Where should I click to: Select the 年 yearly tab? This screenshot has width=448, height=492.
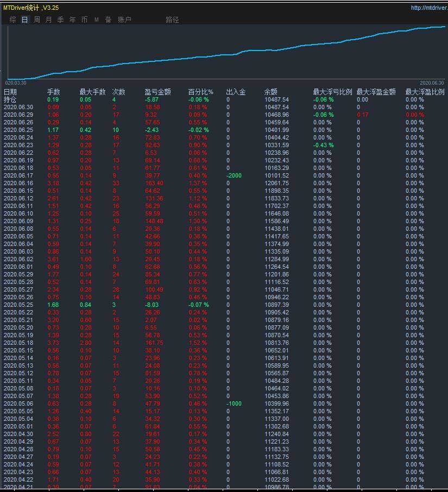tap(72, 20)
